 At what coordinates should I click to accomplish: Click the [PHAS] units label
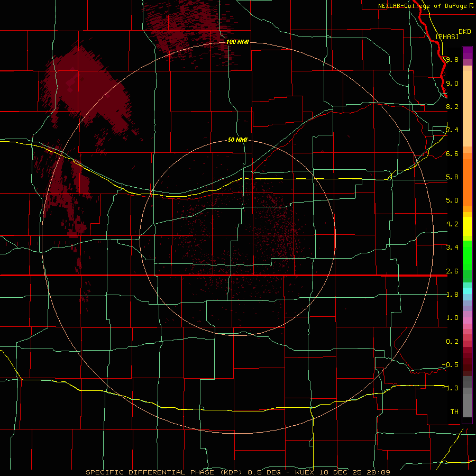point(447,36)
